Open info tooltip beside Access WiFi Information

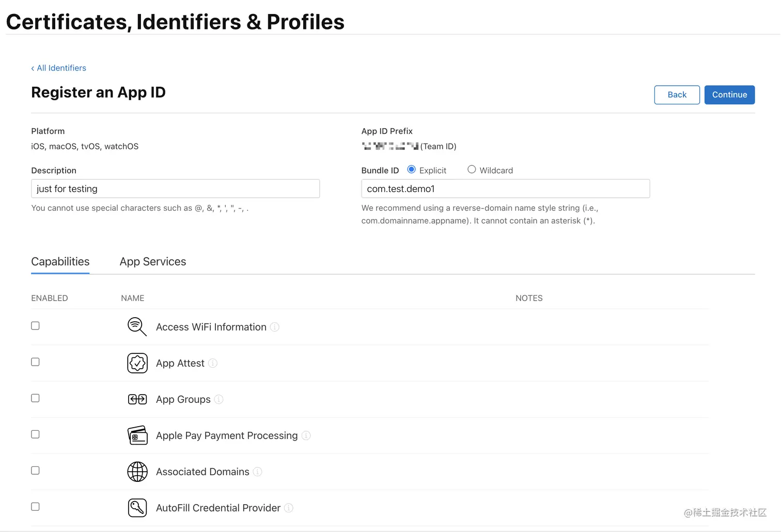click(x=275, y=327)
